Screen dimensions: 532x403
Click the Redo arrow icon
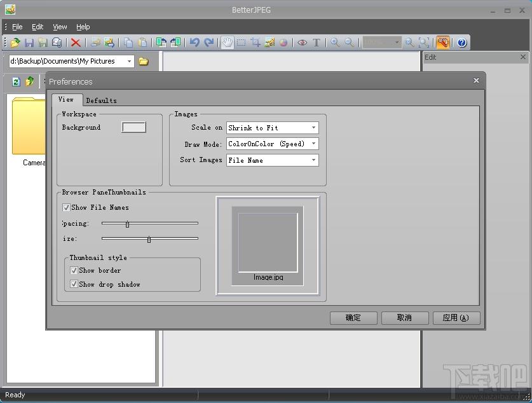pyautogui.click(x=208, y=43)
